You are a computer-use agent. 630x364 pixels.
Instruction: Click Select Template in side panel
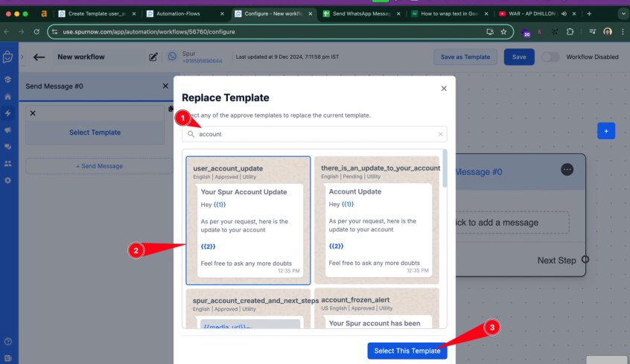click(x=95, y=132)
